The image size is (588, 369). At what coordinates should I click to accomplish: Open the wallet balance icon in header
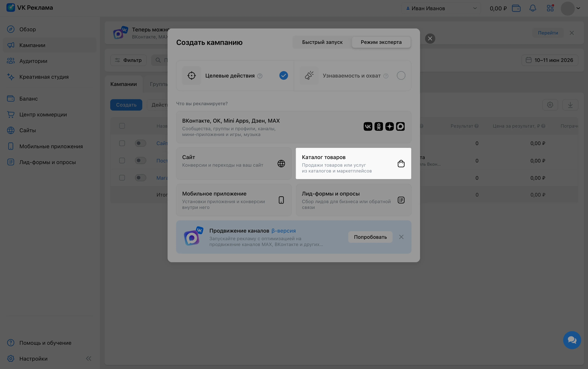pyautogui.click(x=516, y=8)
